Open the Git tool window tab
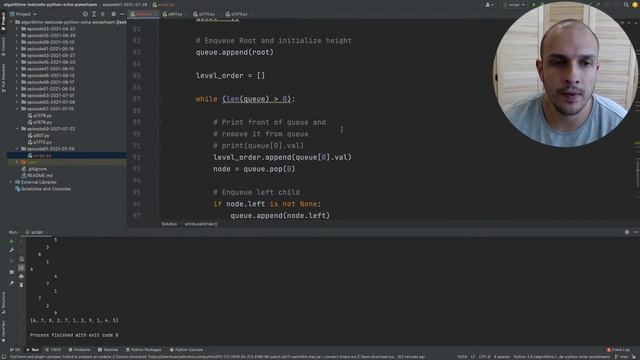This screenshot has width=640, height=360. coord(16,350)
